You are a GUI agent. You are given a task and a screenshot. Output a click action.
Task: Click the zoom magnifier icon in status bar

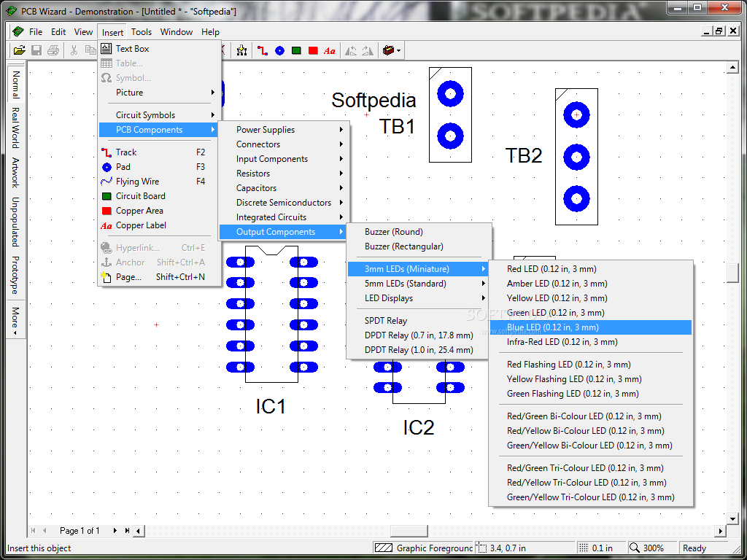pyautogui.click(x=635, y=548)
